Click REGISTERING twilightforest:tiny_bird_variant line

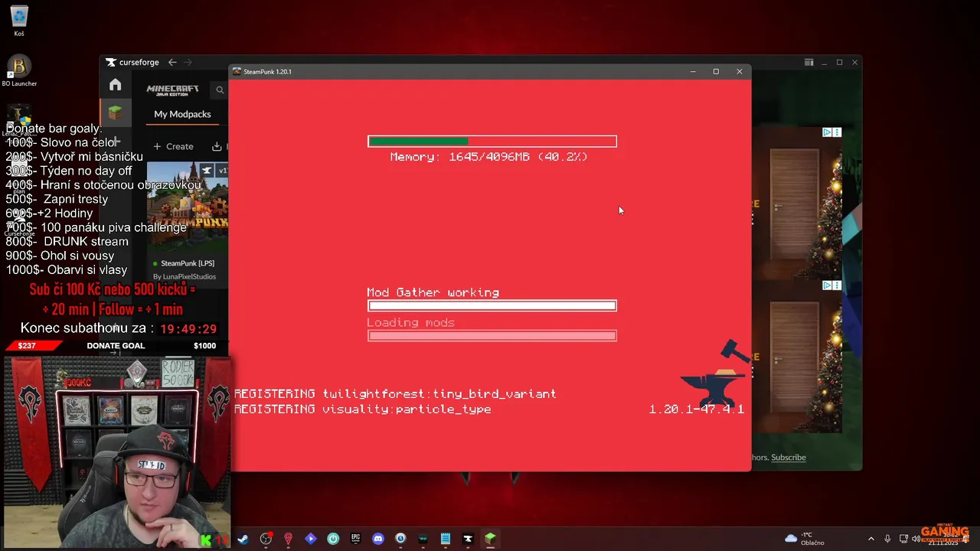tap(395, 394)
